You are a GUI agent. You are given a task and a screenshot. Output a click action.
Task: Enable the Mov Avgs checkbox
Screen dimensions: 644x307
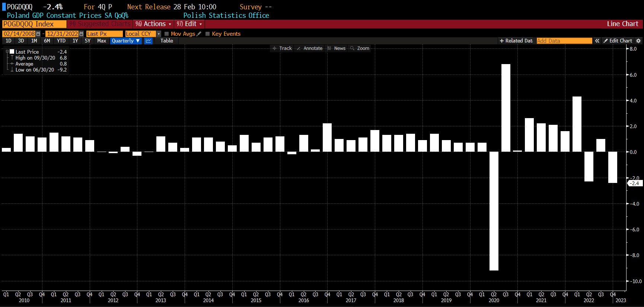[167, 34]
